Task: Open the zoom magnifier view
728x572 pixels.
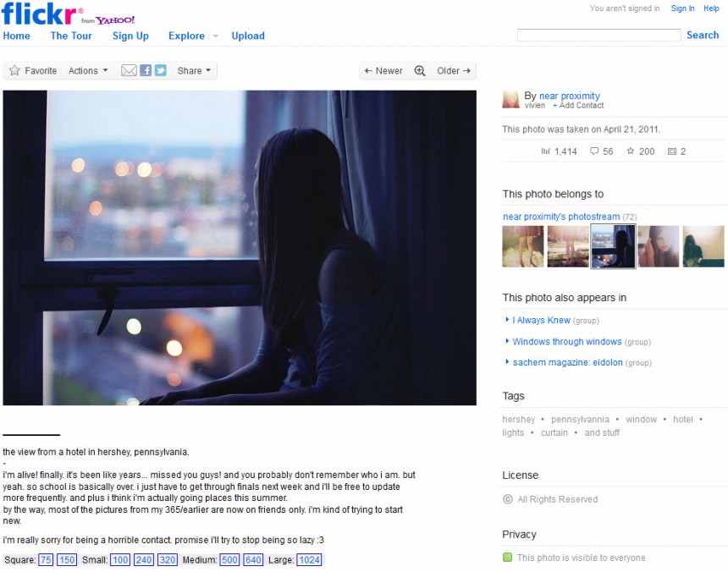Action: coord(420,71)
